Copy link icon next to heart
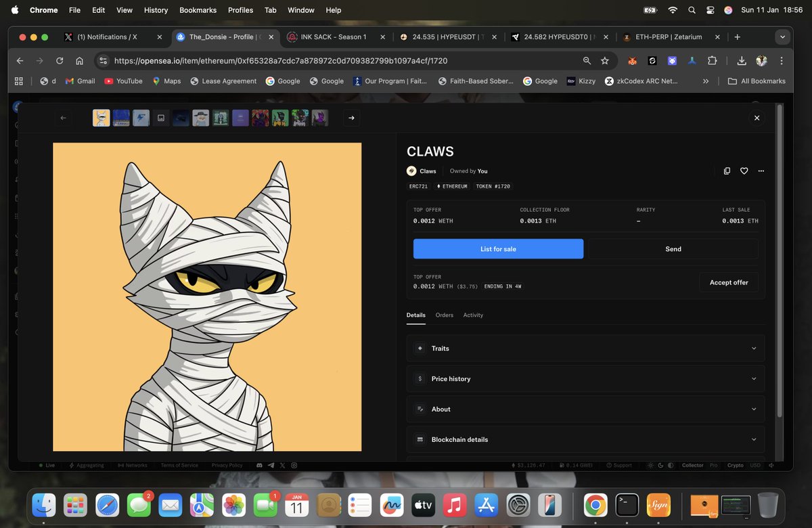812x528 pixels. (727, 171)
